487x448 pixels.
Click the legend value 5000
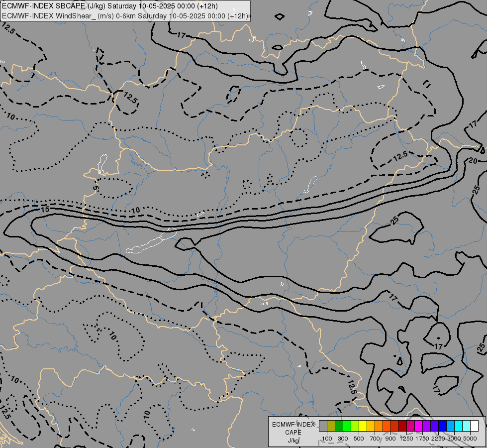[x=470, y=439]
